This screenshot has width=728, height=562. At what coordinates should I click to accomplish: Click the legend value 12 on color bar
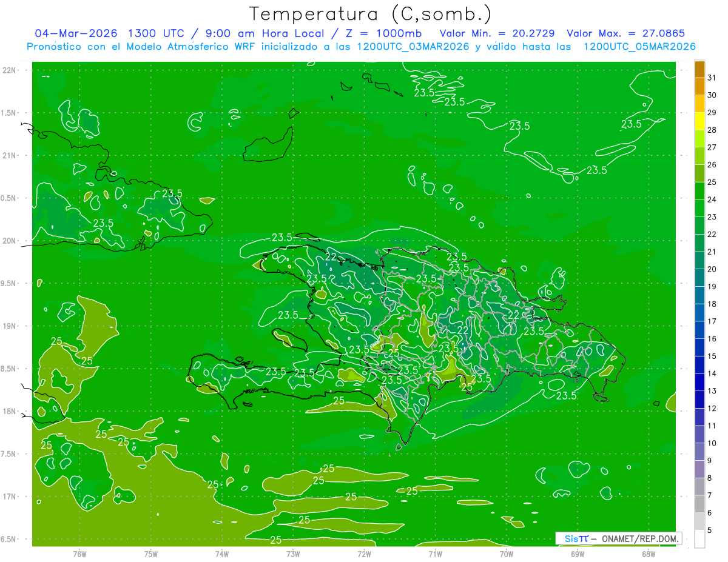(712, 408)
